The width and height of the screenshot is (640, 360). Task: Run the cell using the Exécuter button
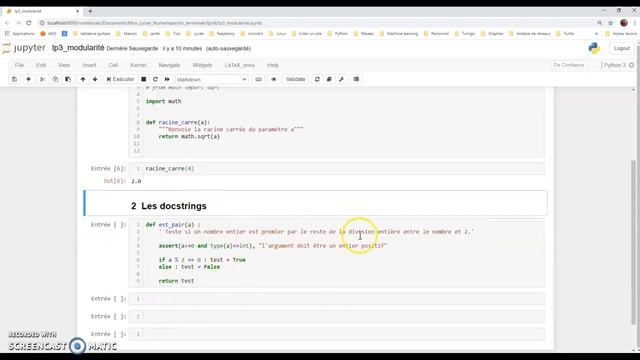[120, 79]
